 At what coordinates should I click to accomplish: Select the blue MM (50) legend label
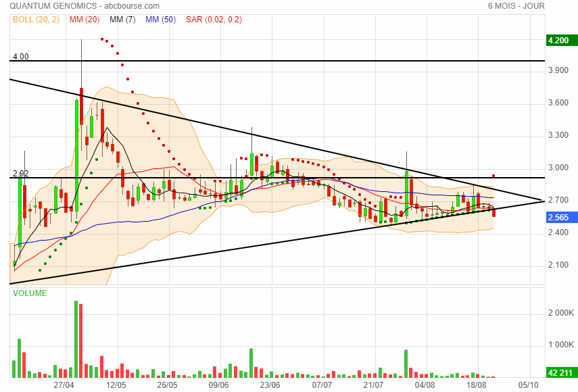click(160, 20)
